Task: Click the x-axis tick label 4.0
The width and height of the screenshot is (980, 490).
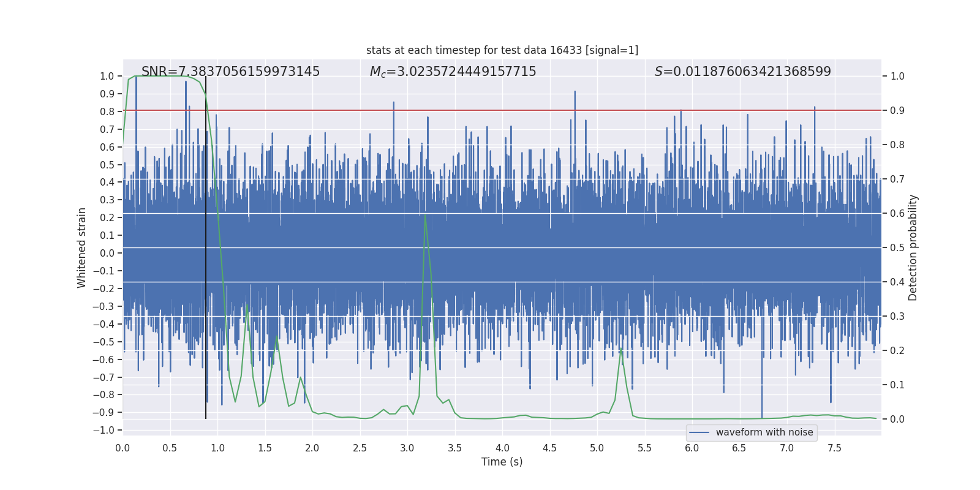Action: [x=502, y=448]
